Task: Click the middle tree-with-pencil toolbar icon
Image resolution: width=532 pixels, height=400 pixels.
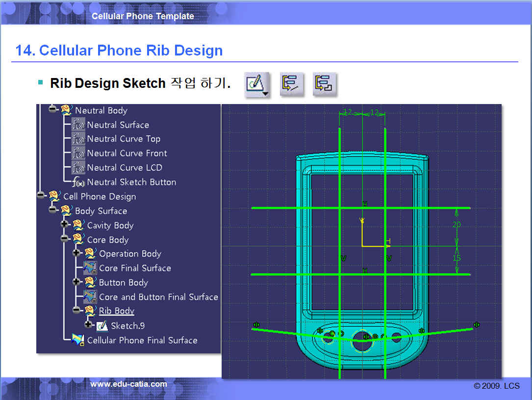Action: pyautogui.click(x=291, y=84)
